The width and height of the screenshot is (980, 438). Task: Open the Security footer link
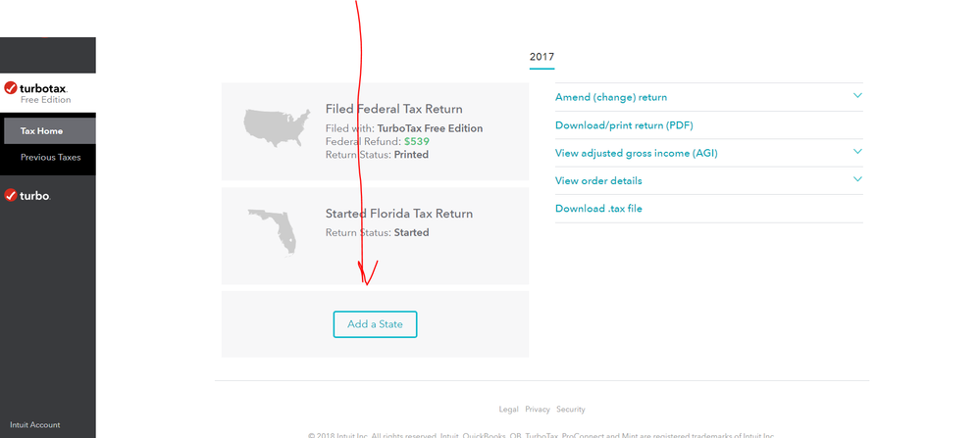[x=570, y=409]
